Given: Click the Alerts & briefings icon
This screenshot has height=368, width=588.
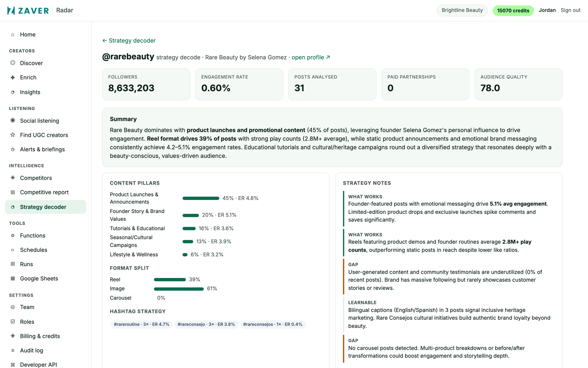Looking at the screenshot, I should [x=13, y=149].
